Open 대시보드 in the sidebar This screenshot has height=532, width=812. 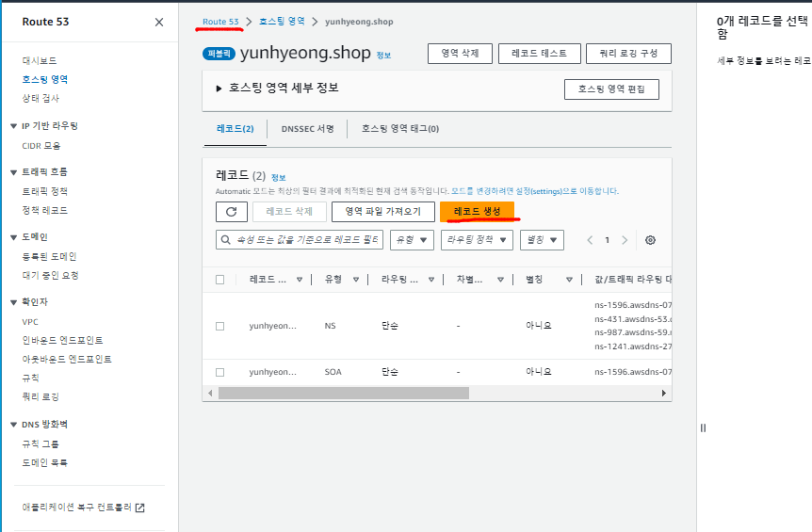[x=40, y=60]
